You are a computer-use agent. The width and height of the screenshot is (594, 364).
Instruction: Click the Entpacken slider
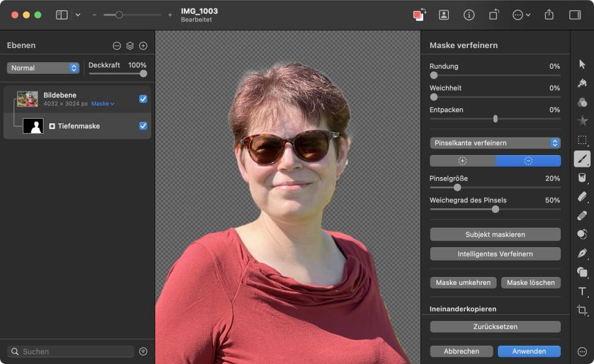[x=495, y=119]
